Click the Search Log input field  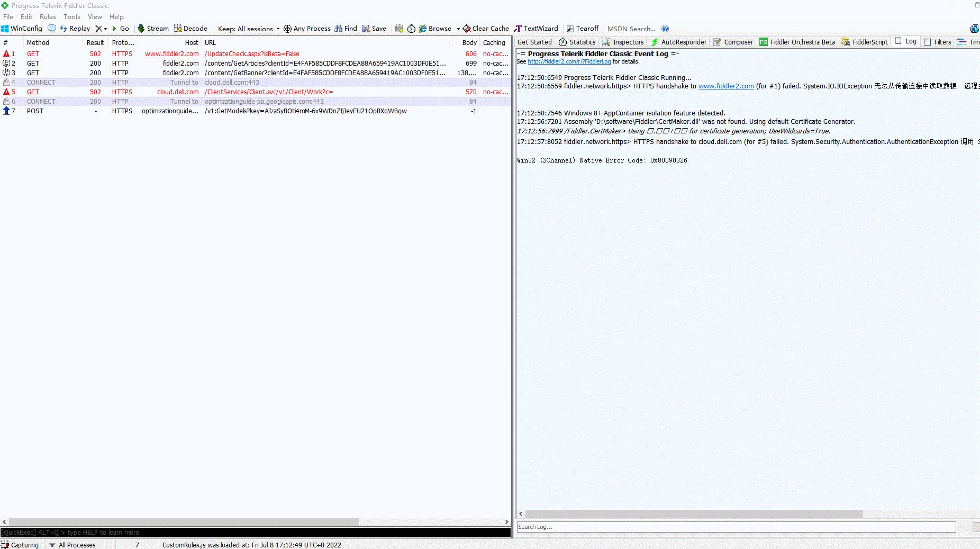[736, 527]
